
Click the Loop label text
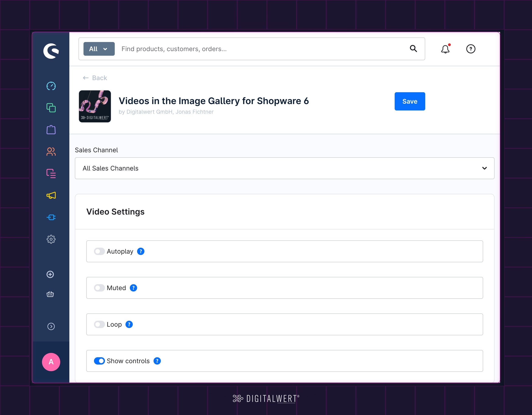pyautogui.click(x=114, y=324)
